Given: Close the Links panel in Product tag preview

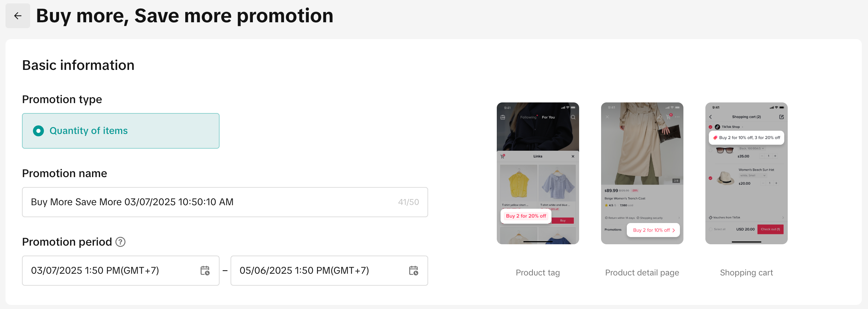Looking at the screenshot, I should 573,157.
